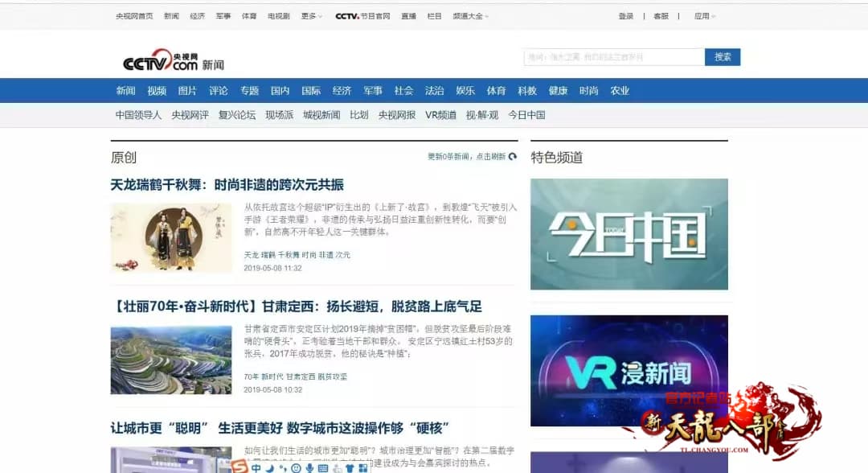Click the terraced fields article thumbnail
The image size is (868, 473).
click(171, 360)
